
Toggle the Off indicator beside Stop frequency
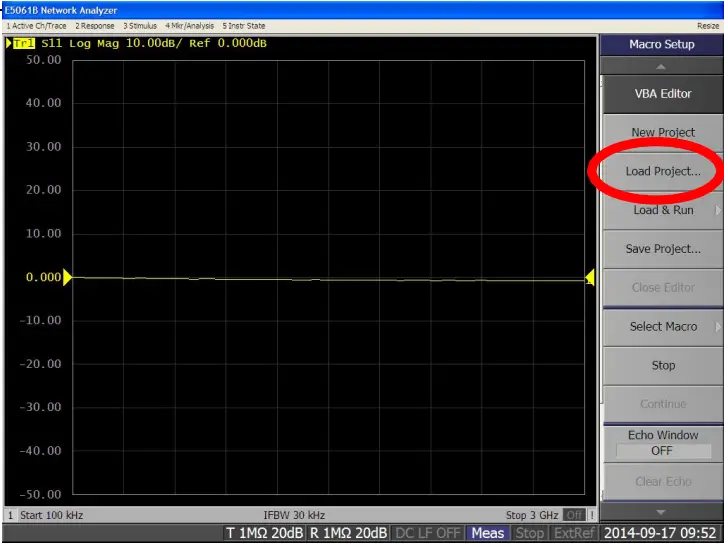tap(574, 515)
